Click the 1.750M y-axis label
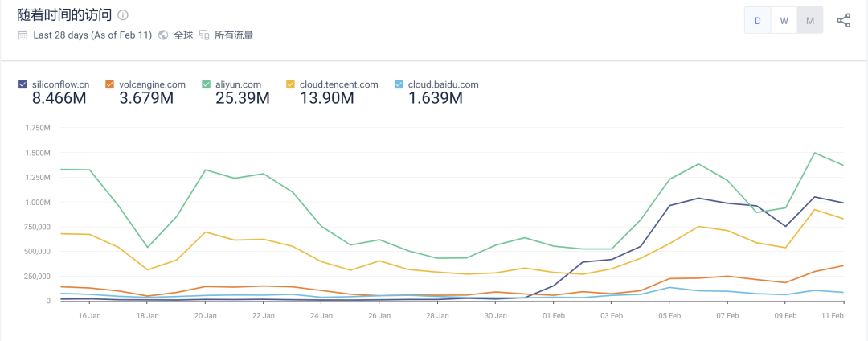 pos(39,128)
